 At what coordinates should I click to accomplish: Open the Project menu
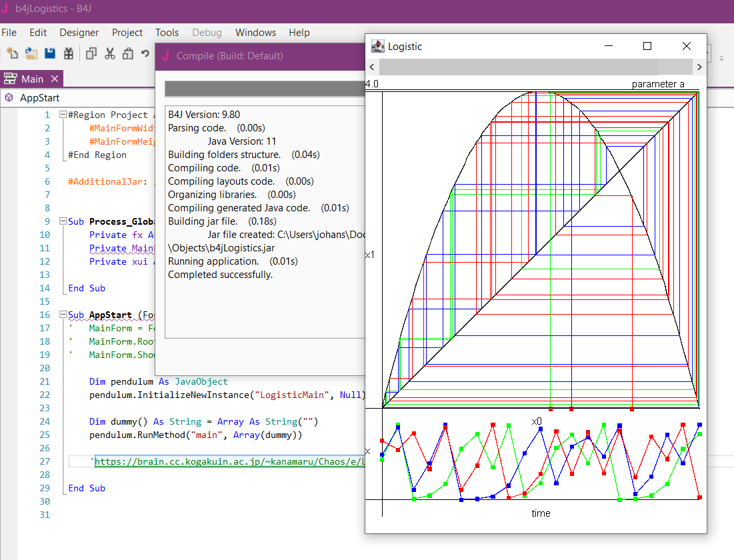pos(127,33)
